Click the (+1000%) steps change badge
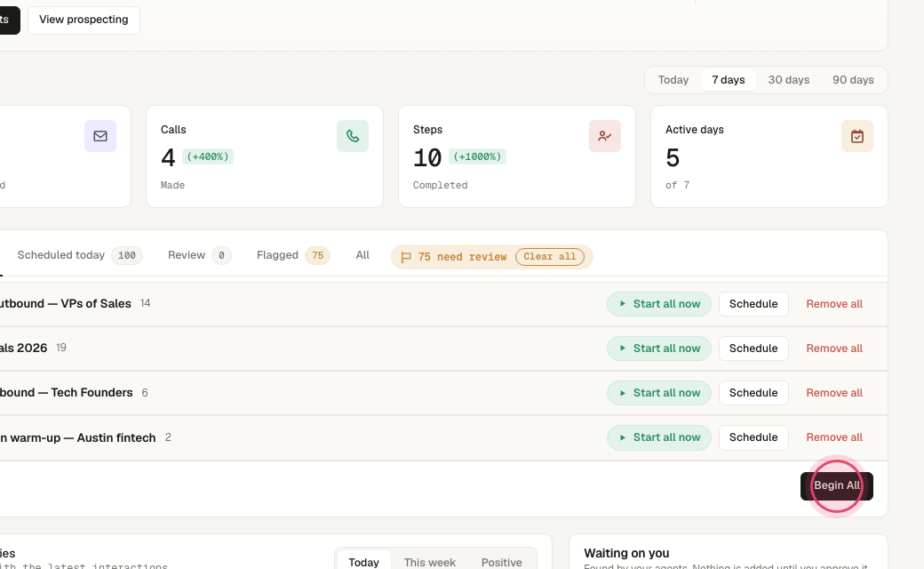Image resolution: width=924 pixels, height=569 pixels. [x=477, y=156]
